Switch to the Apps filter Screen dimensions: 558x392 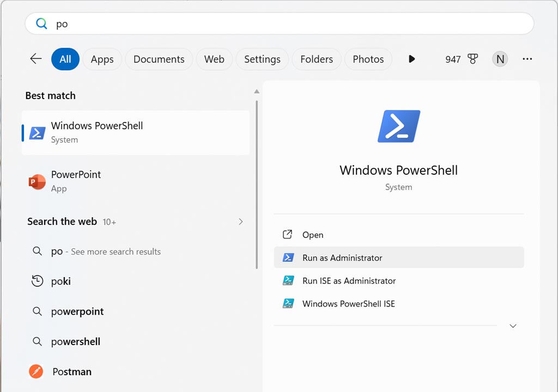click(x=102, y=59)
